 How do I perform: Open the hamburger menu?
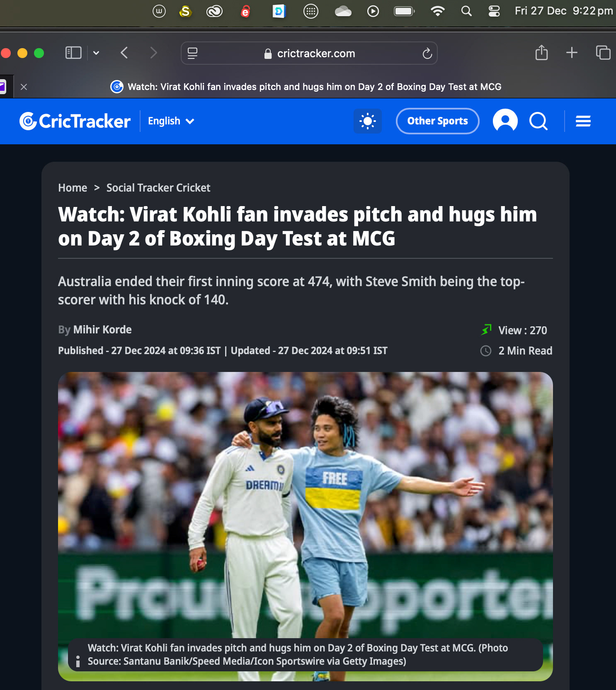(x=583, y=121)
